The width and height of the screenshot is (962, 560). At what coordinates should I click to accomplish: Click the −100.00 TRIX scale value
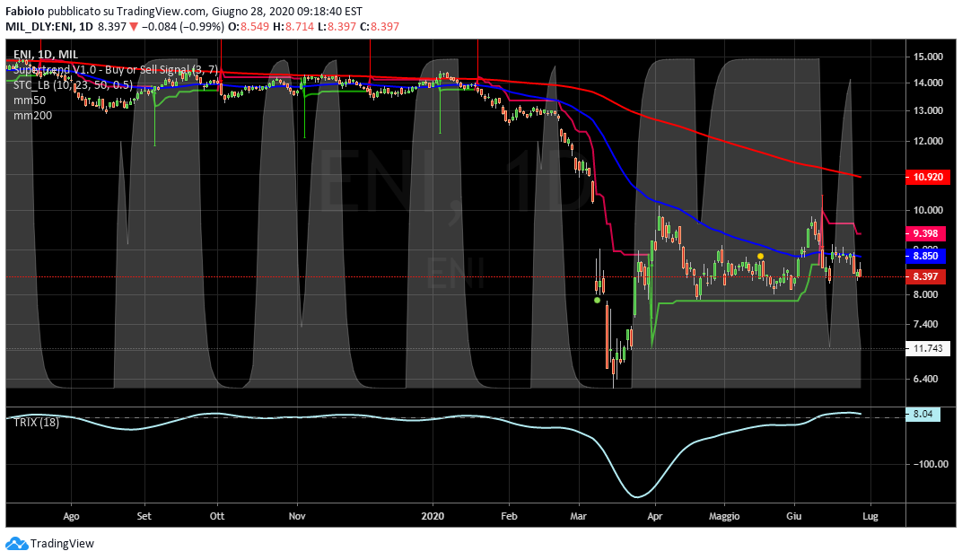[x=931, y=464]
